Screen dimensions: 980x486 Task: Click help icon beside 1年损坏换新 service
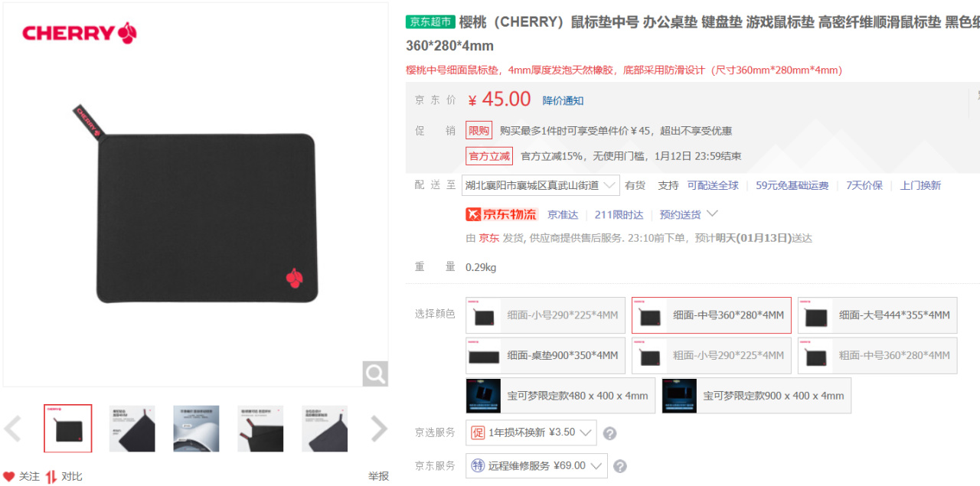coord(609,433)
